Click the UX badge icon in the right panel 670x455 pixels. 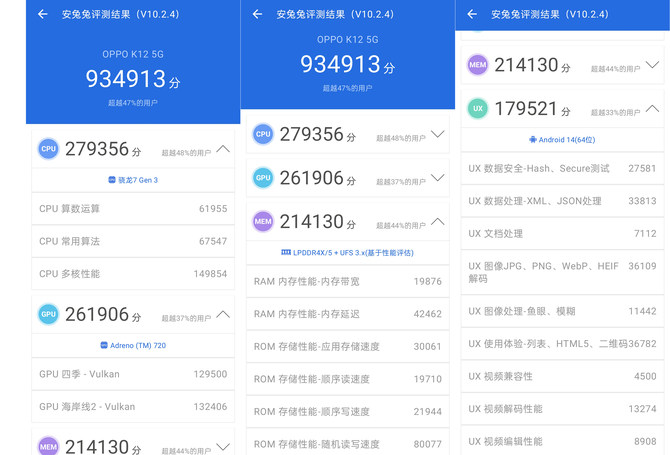(x=477, y=109)
